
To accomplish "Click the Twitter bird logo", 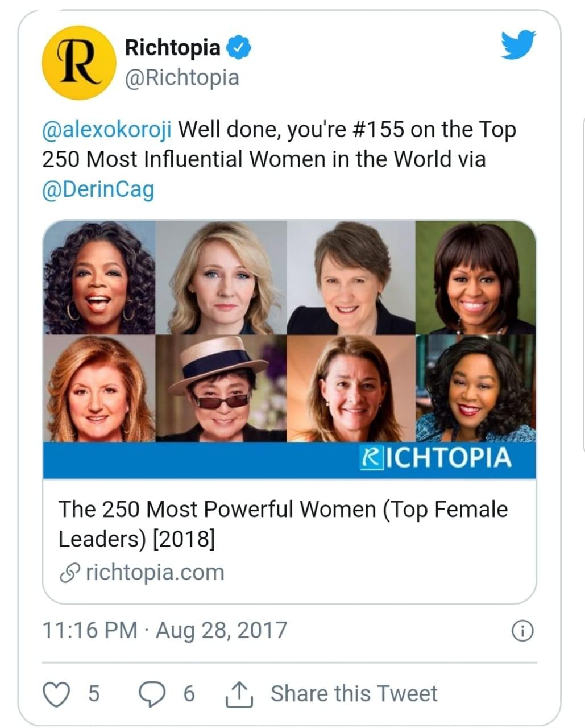I will pos(518,44).
